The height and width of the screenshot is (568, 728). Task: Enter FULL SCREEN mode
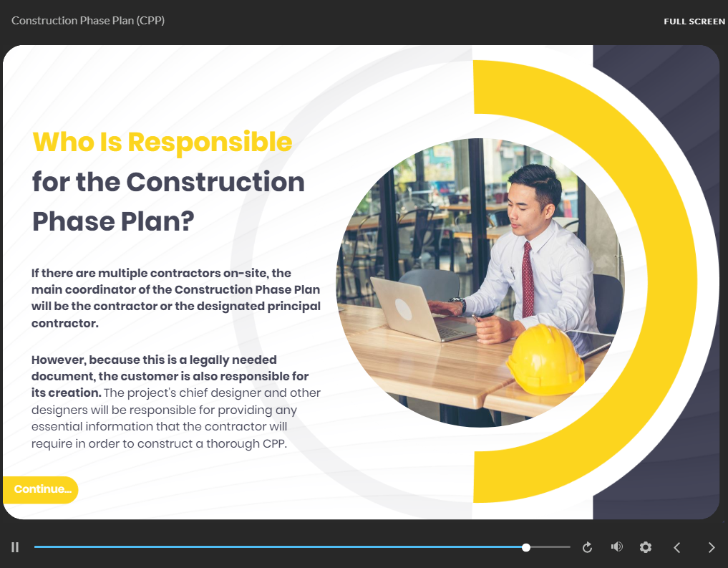(x=694, y=21)
